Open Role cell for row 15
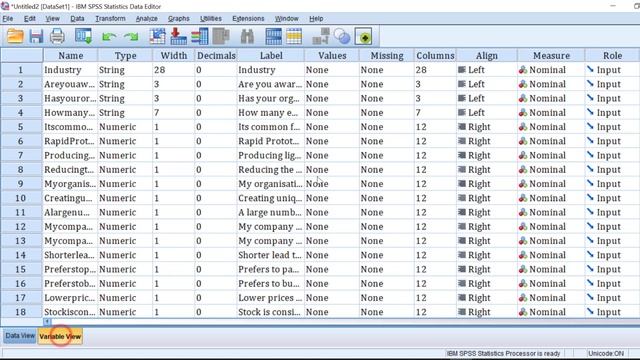This screenshot has height=360, width=640. 612,269
